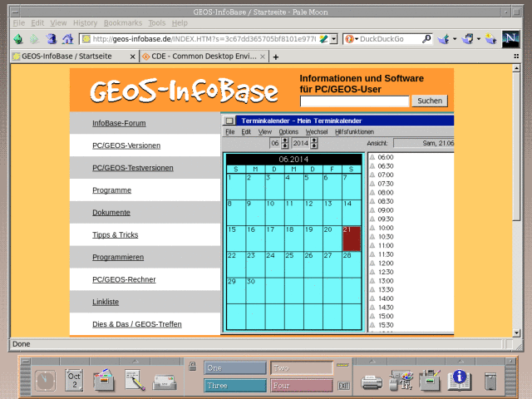532x399 pixels.
Task: Open the Home page icon
Action: (67, 39)
